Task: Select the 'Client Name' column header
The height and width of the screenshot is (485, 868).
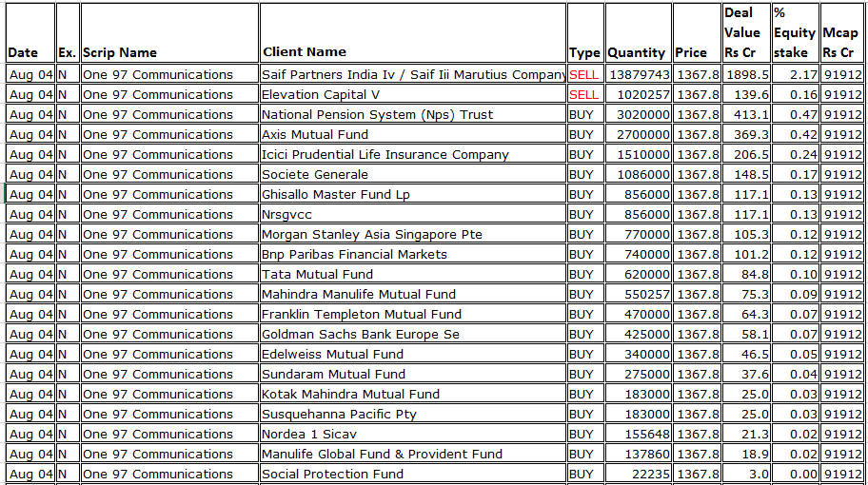Action: [413, 32]
